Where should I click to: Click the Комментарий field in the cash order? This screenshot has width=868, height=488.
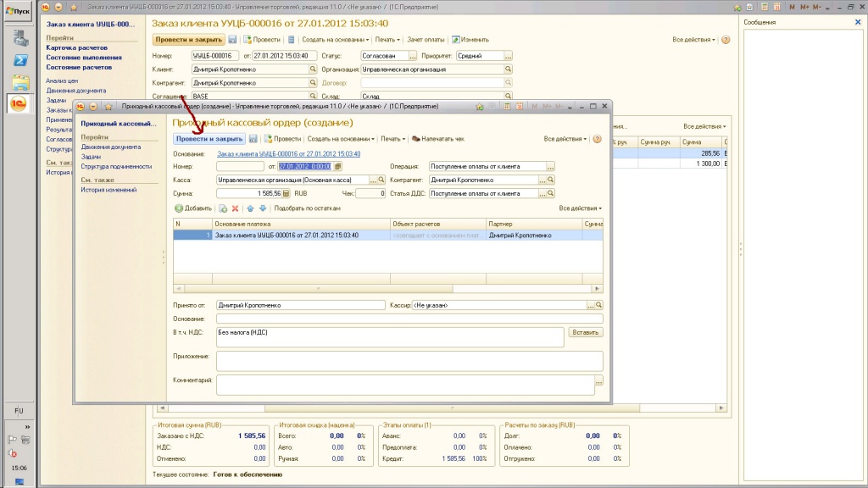[x=405, y=385]
